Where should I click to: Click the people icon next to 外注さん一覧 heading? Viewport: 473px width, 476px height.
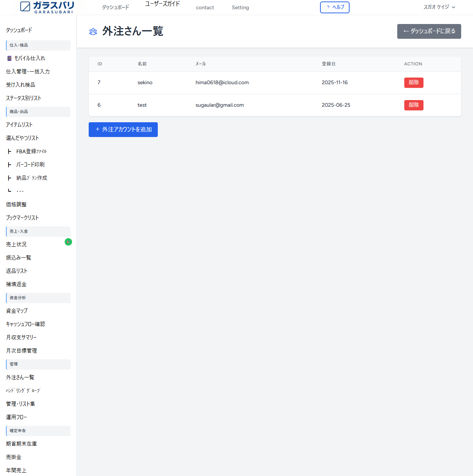93,32
